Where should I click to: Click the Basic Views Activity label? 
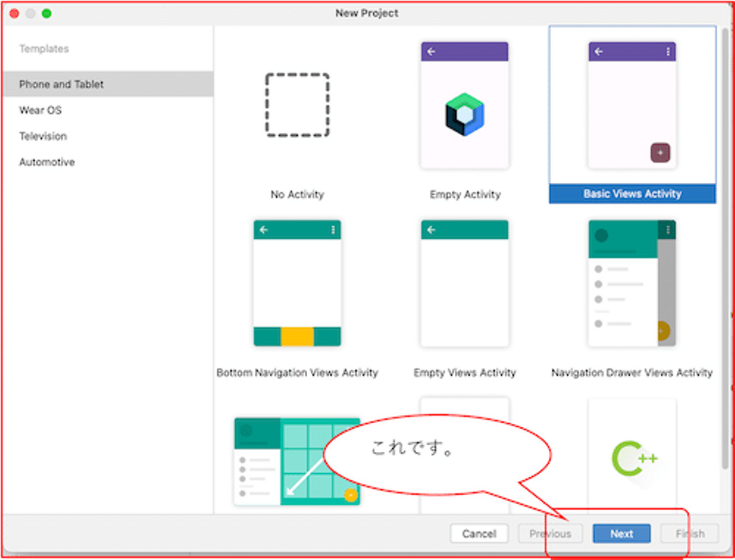coord(632,194)
